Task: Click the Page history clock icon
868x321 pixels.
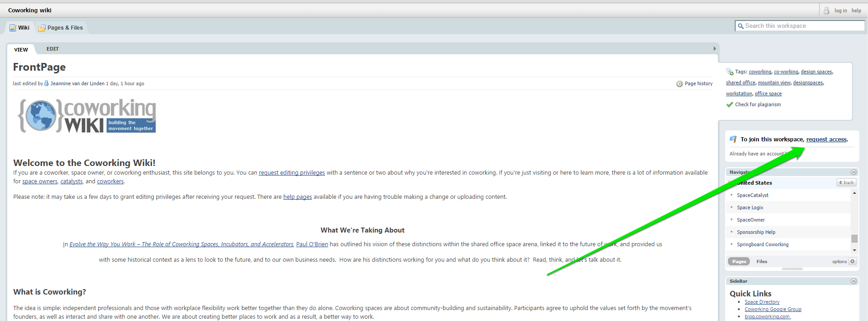Action: (x=680, y=84)
